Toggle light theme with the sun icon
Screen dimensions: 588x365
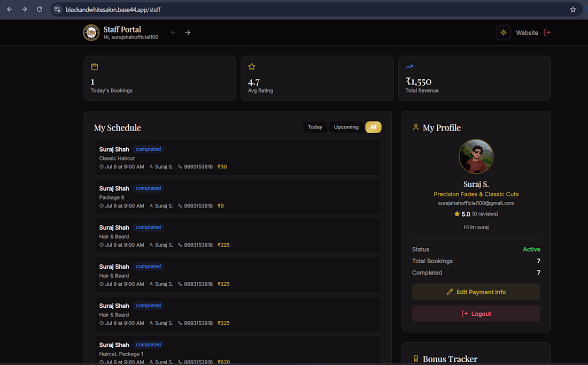(x=503, y=33)
